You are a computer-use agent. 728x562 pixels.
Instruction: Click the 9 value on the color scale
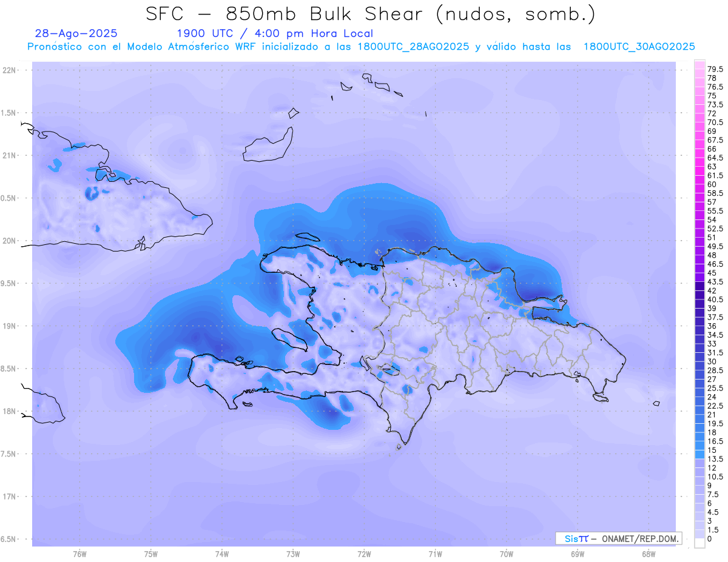[710, 485]
